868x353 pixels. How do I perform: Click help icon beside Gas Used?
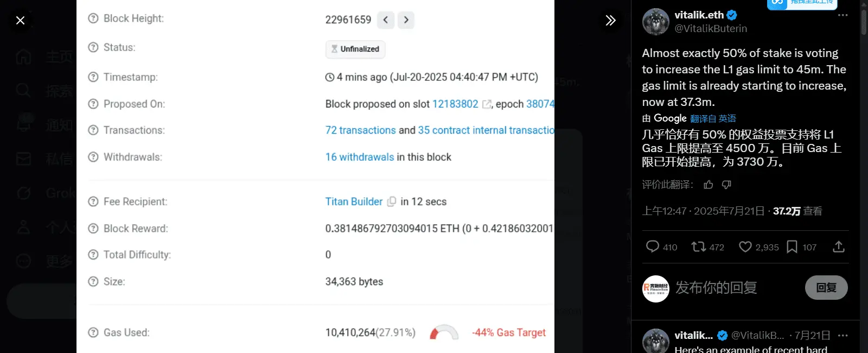point(93,332)
